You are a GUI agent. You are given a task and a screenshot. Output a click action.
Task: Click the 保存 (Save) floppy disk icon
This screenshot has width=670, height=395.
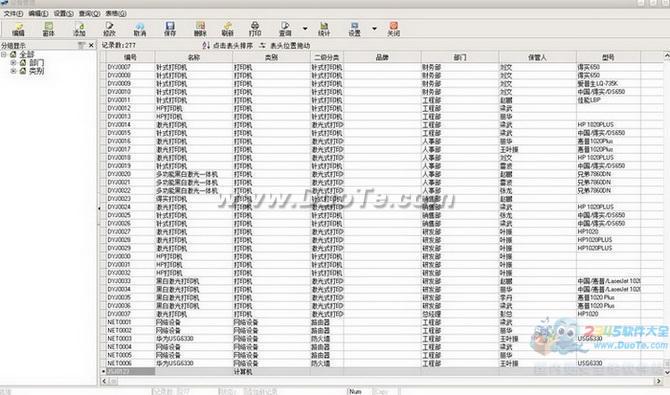click(x=170, y=29)
